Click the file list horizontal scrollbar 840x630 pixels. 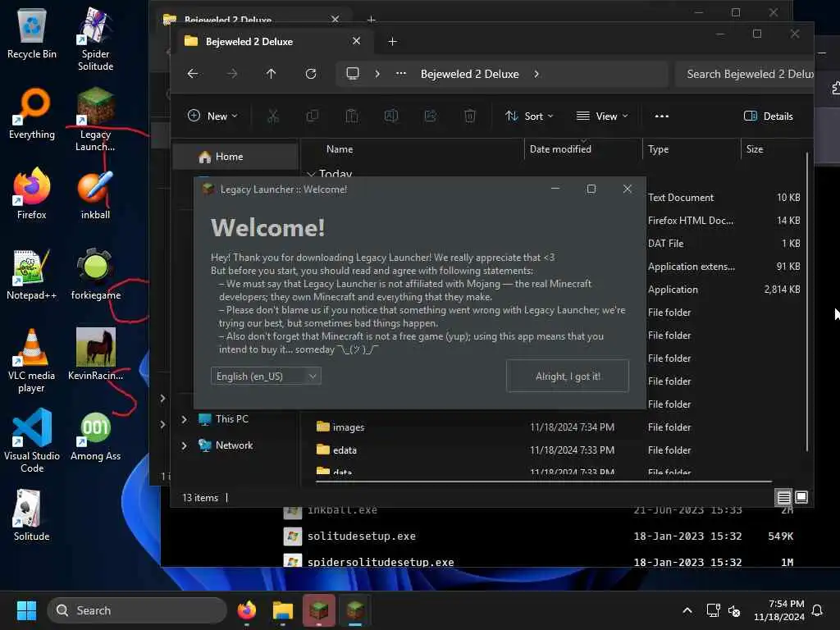point(543,482)
